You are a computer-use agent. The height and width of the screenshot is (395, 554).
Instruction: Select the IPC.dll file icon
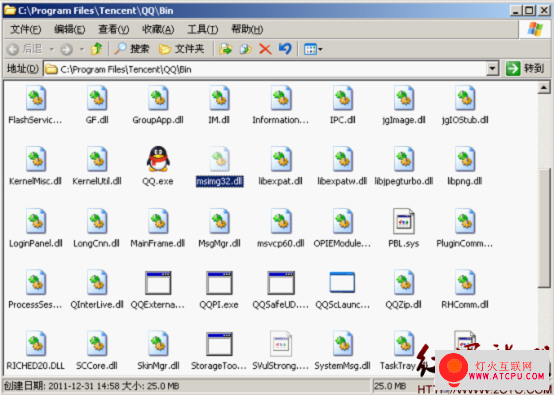(x=342, y=98)
